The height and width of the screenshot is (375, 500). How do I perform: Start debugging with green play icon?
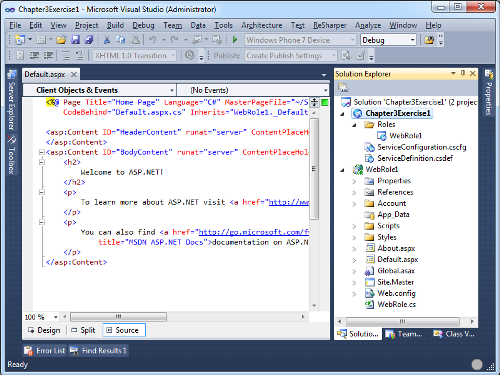tap(235, 40)
